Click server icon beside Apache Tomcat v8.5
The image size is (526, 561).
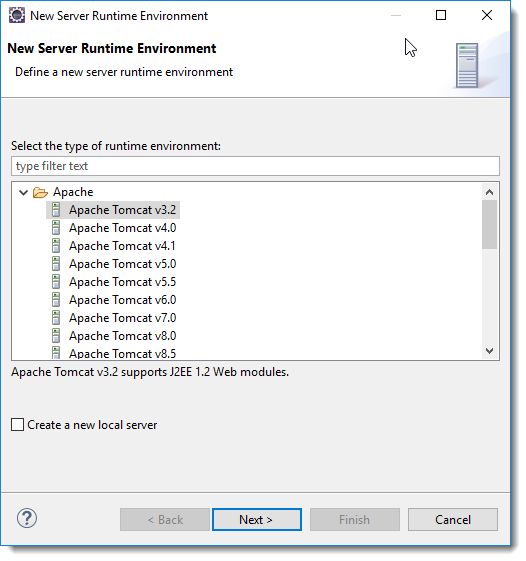coord(56,353)
